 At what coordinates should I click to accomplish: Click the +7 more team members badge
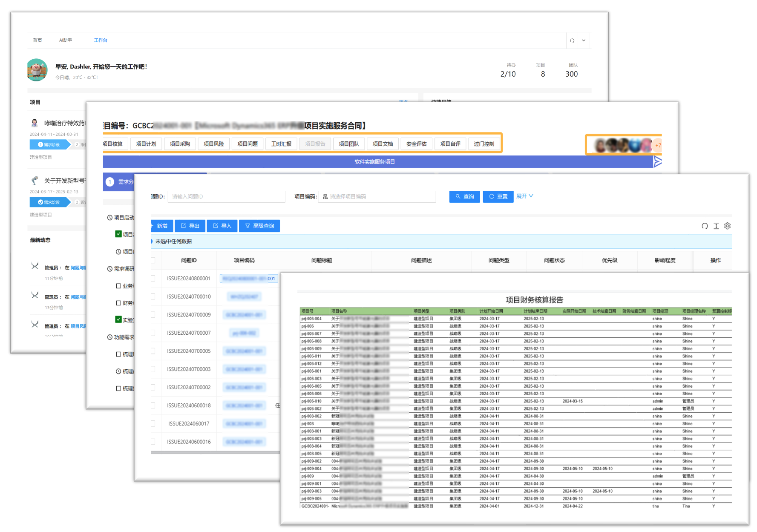coord(658,145)
